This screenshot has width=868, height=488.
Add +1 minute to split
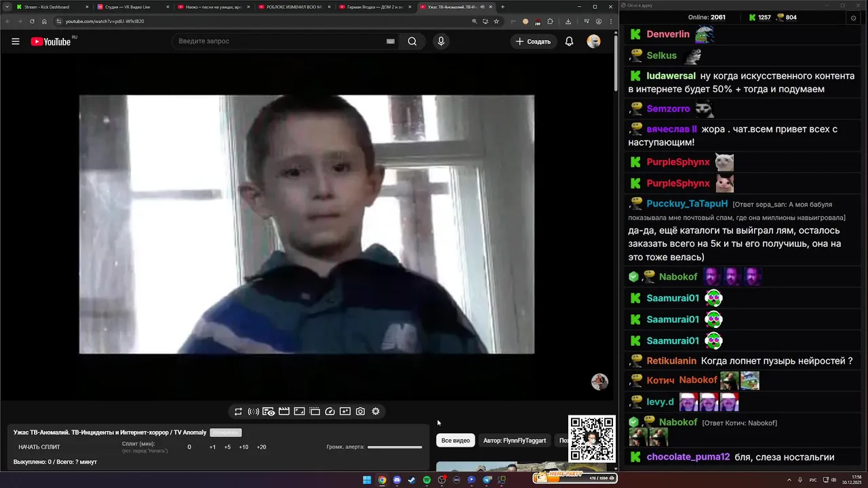tap(212, 447)
